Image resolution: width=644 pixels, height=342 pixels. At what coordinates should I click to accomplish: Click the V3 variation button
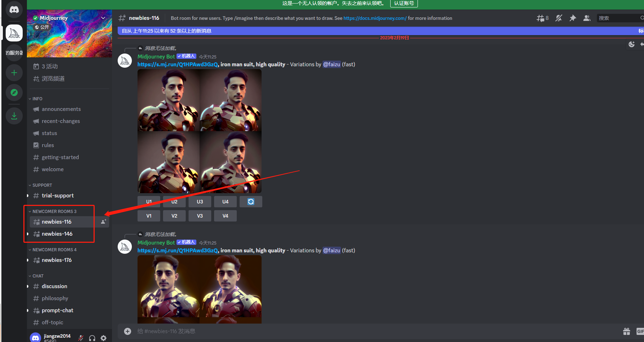click(x=200, y=216)
